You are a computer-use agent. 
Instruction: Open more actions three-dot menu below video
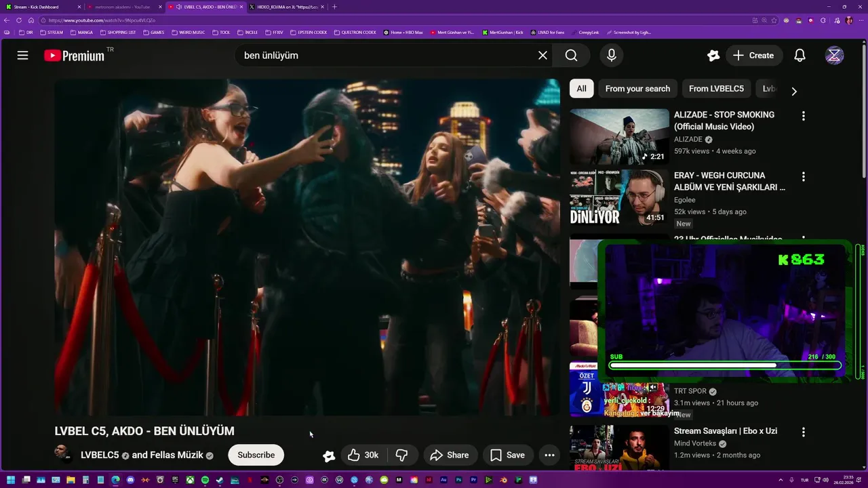click(x=550, y=455)
